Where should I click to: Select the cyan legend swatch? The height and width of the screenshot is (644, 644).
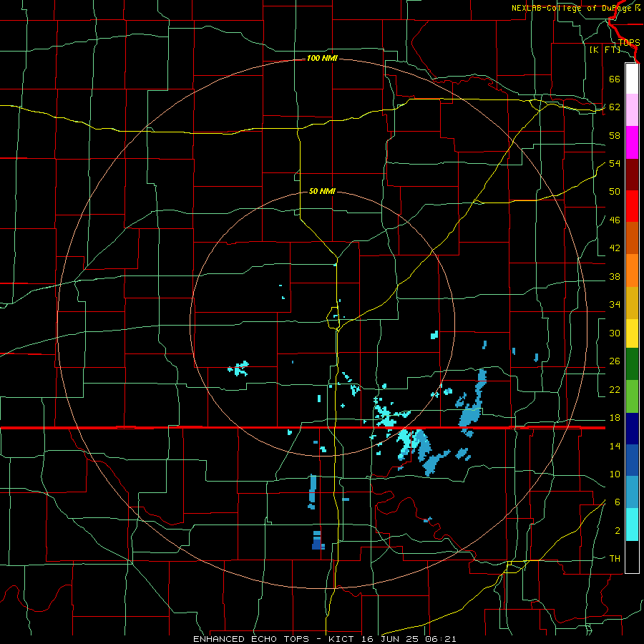click(632, 525)
